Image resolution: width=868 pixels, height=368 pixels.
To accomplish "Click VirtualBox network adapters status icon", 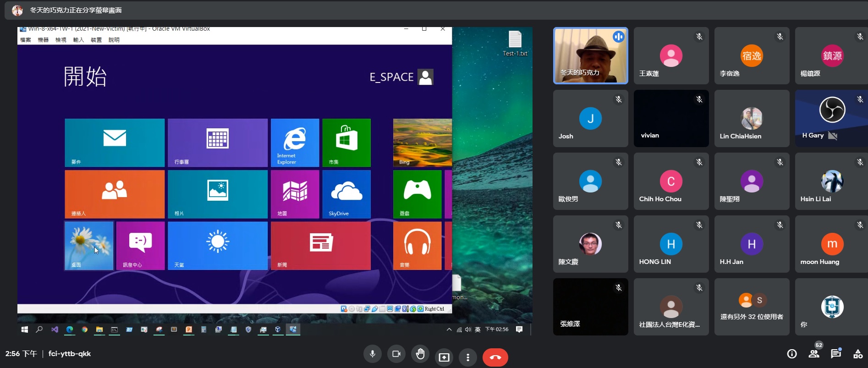I will [367, 309].
